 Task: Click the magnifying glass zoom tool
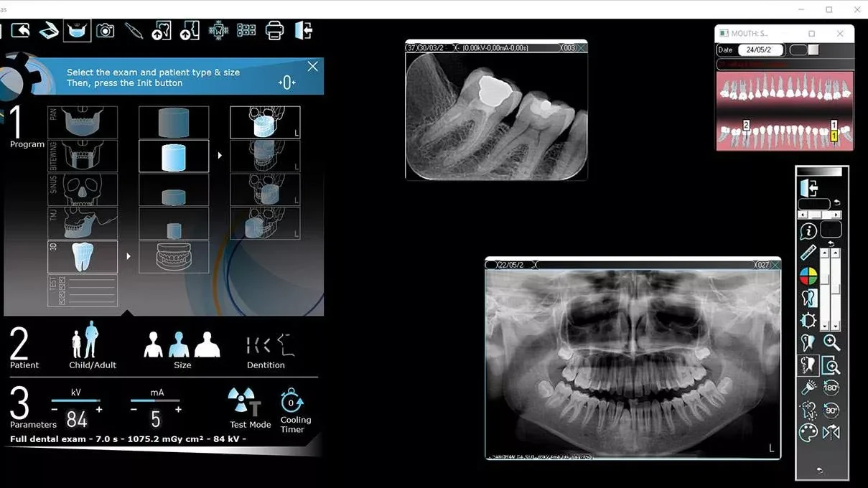coord(831,343)
